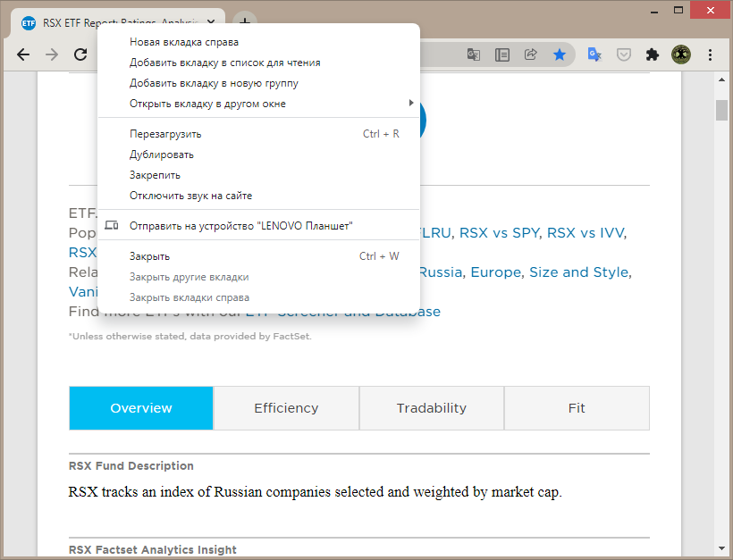This screenshot has height=560, width=733.
Task: Open the Tradability tab
Action: 432,408
